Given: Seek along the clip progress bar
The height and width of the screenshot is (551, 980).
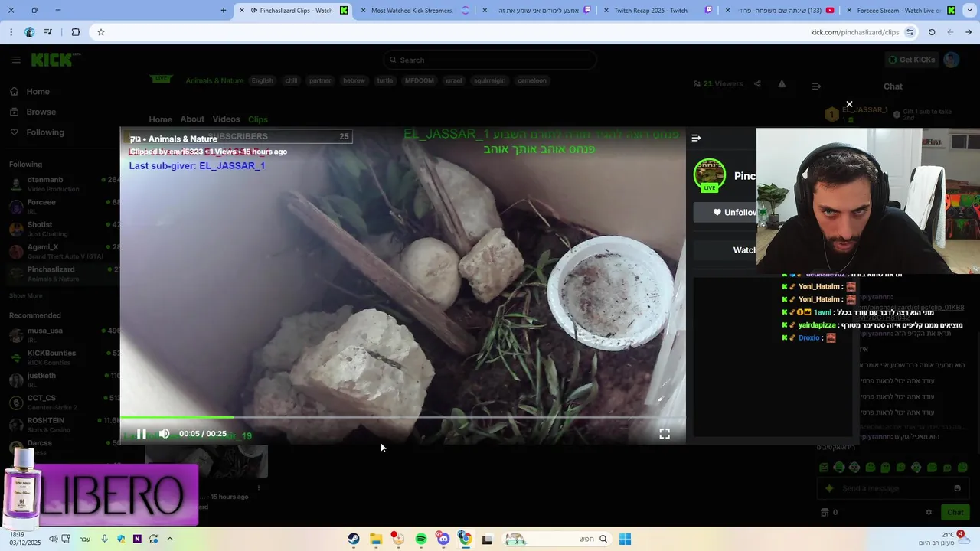Looking at the screenshot, I should 403,418.
